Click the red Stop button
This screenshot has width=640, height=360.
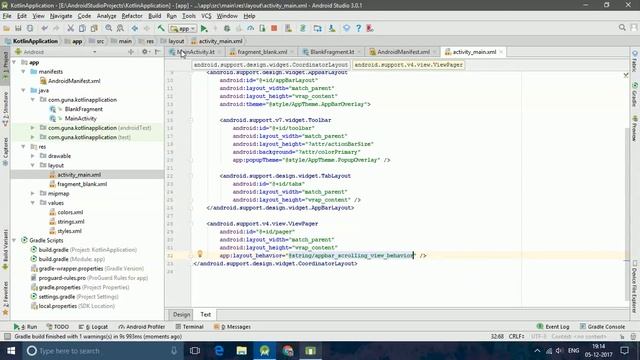274,28
